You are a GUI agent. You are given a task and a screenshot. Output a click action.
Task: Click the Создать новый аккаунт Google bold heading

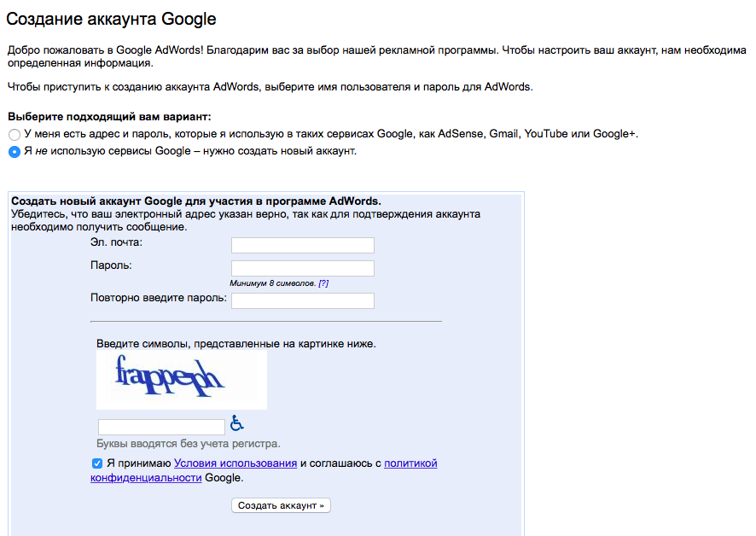pyautogui.click(x=196, y=201)
